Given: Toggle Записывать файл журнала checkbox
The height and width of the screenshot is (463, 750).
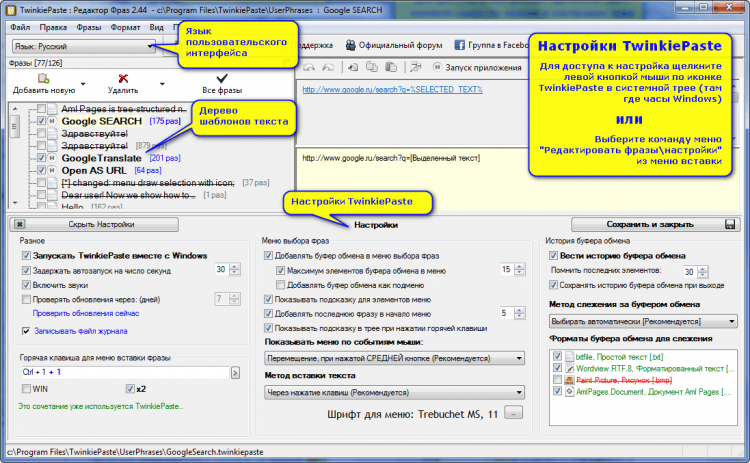Looking at the screenshot, I should click(x=26, y=331).
